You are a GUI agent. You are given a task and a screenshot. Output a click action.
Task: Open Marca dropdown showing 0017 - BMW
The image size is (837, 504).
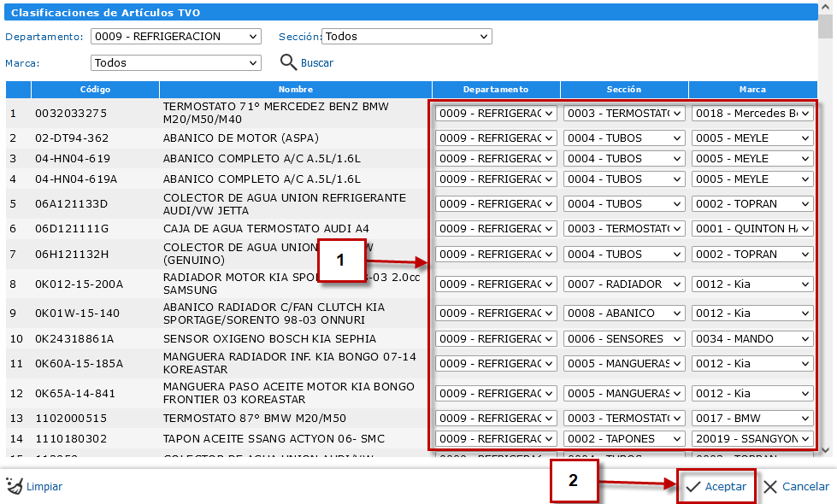(x=752, y=419)
